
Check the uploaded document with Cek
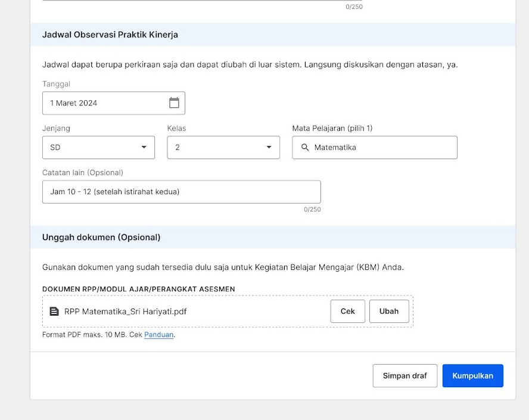coord(347,312)
